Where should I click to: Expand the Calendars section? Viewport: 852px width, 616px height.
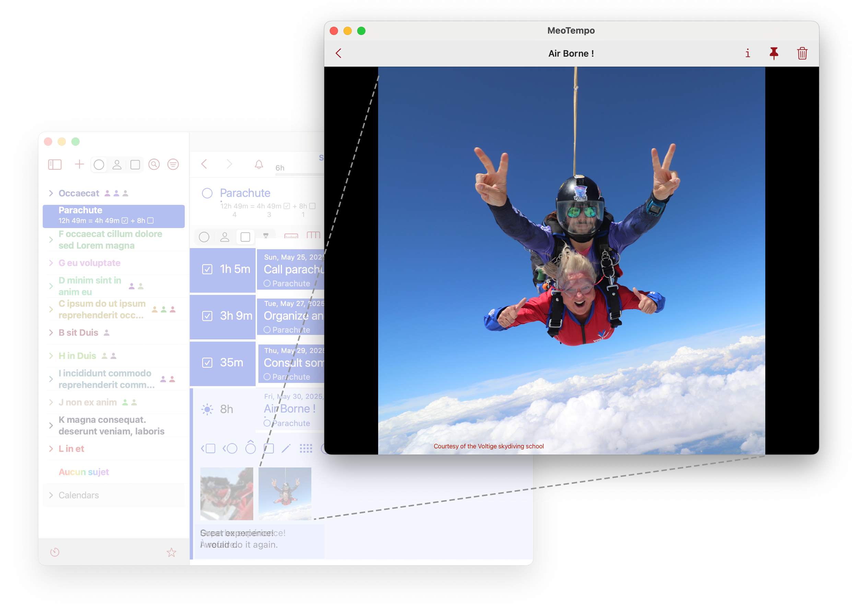pos(51,495)
